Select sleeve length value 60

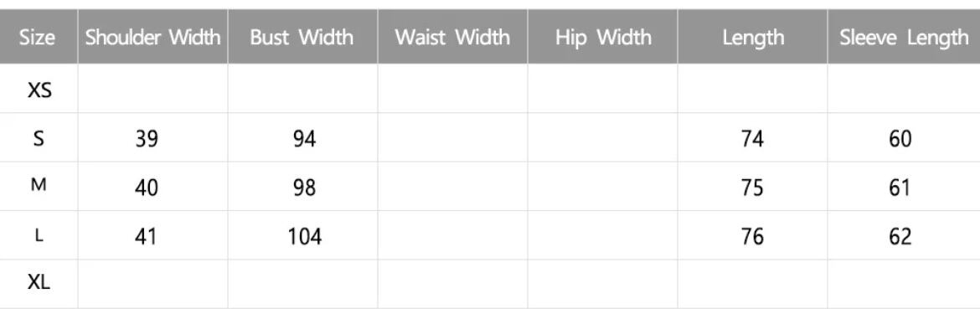click(x=900, y=138)
